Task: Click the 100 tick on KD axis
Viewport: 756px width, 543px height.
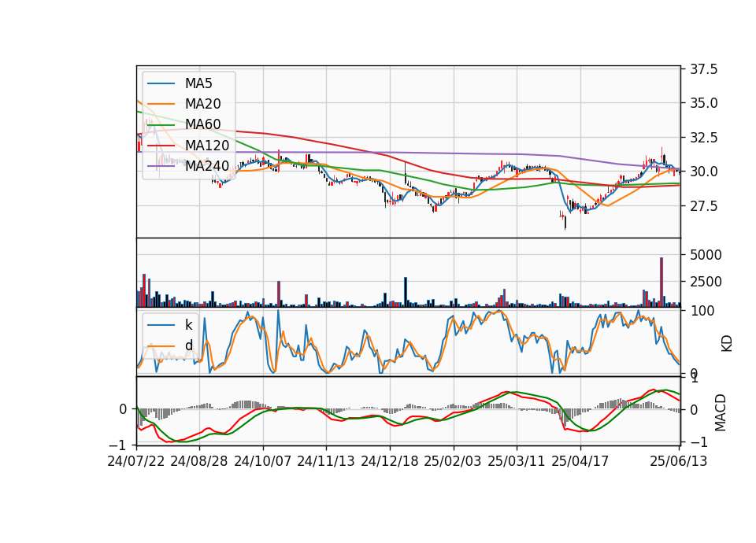Action: tap(702, 311)
